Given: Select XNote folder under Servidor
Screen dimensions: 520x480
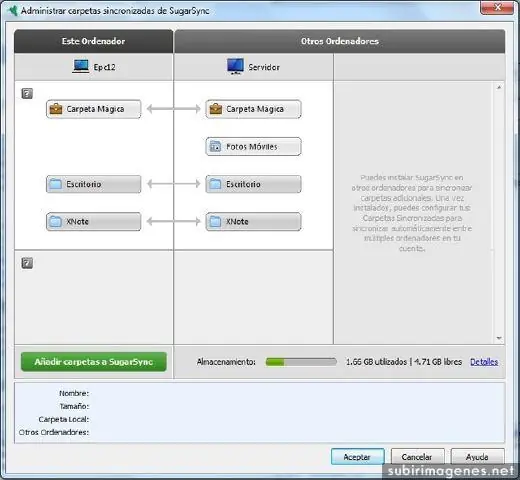Looking at the screenshot, I should click(x=253, y=222).
